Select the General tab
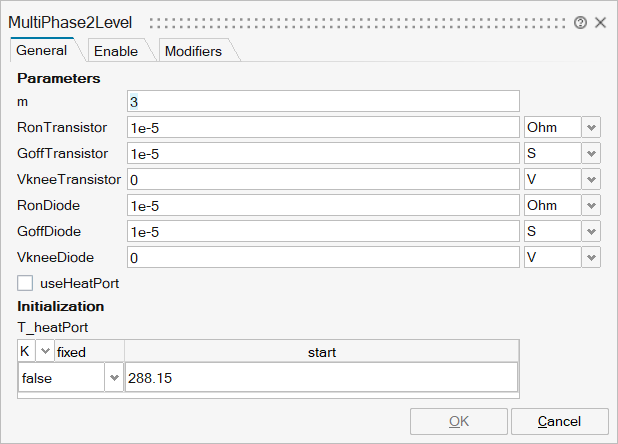The height and width of the screenshot is (444, 618). coord(42,51)
